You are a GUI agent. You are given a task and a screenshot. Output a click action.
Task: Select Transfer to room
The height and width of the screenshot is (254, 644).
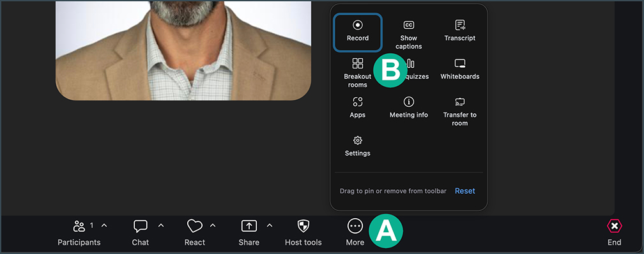[x=459, y=112]
